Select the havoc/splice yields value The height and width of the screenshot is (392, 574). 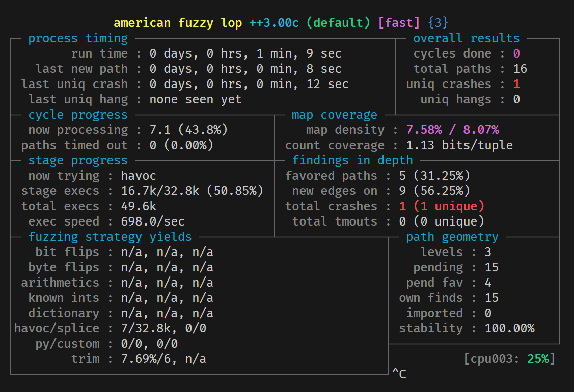(163, 328)
